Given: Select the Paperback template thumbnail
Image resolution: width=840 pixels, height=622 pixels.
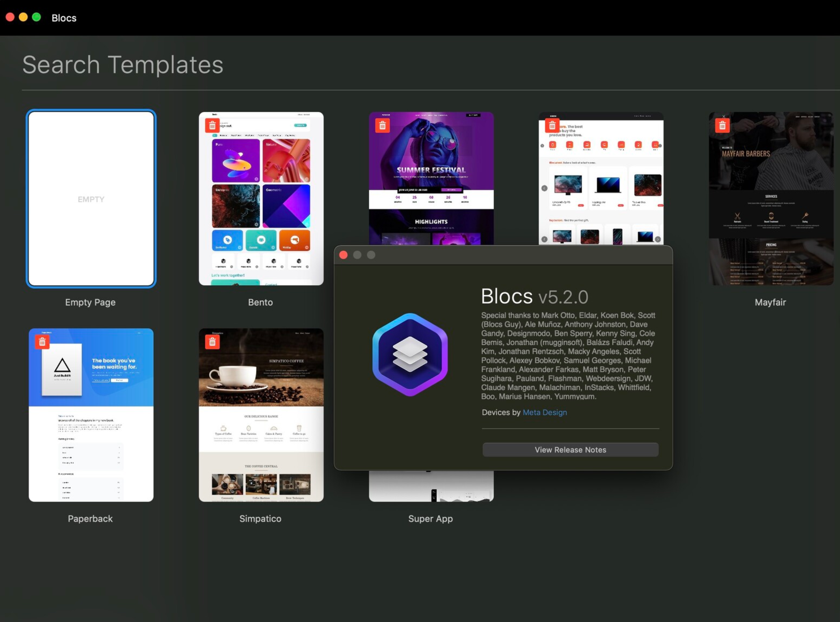Looking at the screenshot, I should tap(91, 415).
